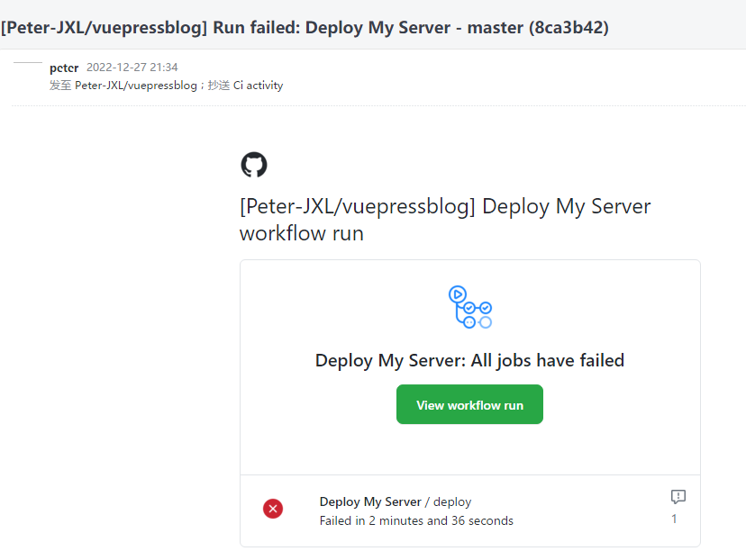Click the heading ending in 'workflow run'
Screen dimensions: 746x560
(x=445, y=220)
